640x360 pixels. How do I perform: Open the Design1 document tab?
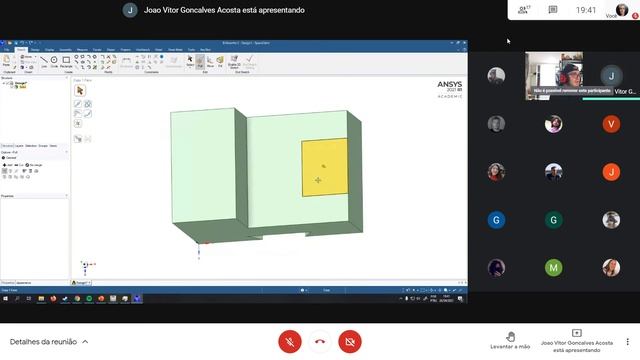click(x=81, y=282)
